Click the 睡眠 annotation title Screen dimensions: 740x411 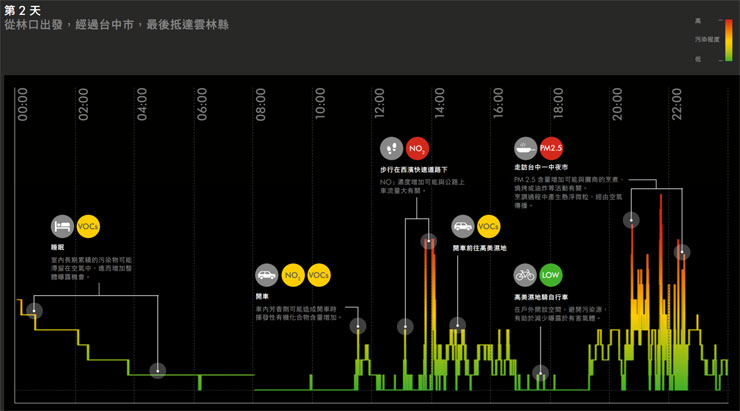(57, 246)
